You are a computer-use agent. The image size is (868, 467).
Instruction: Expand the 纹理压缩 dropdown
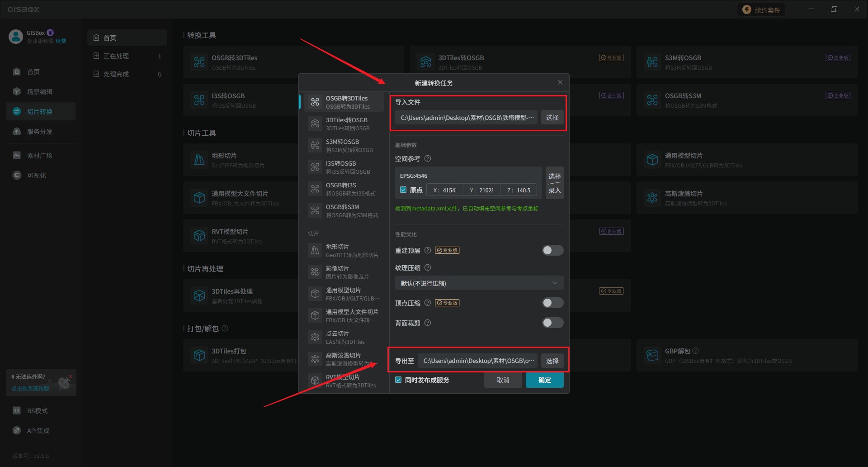(x=479, y=283)
